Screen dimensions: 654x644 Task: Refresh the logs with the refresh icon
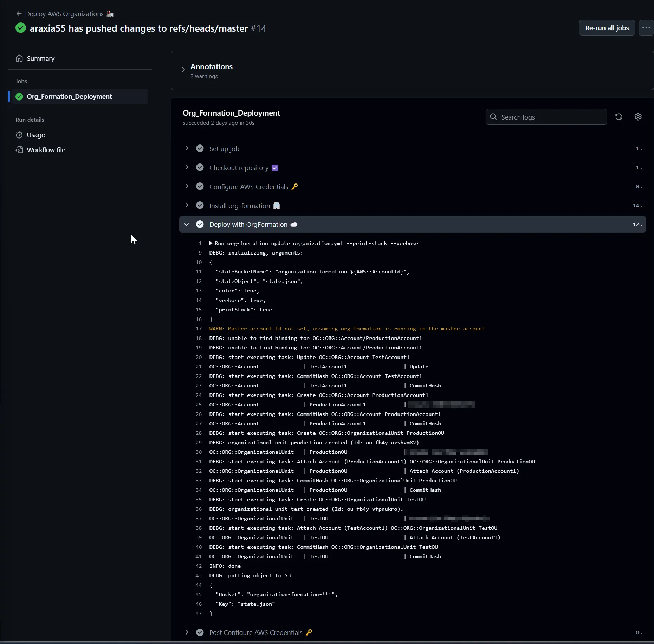619,117
